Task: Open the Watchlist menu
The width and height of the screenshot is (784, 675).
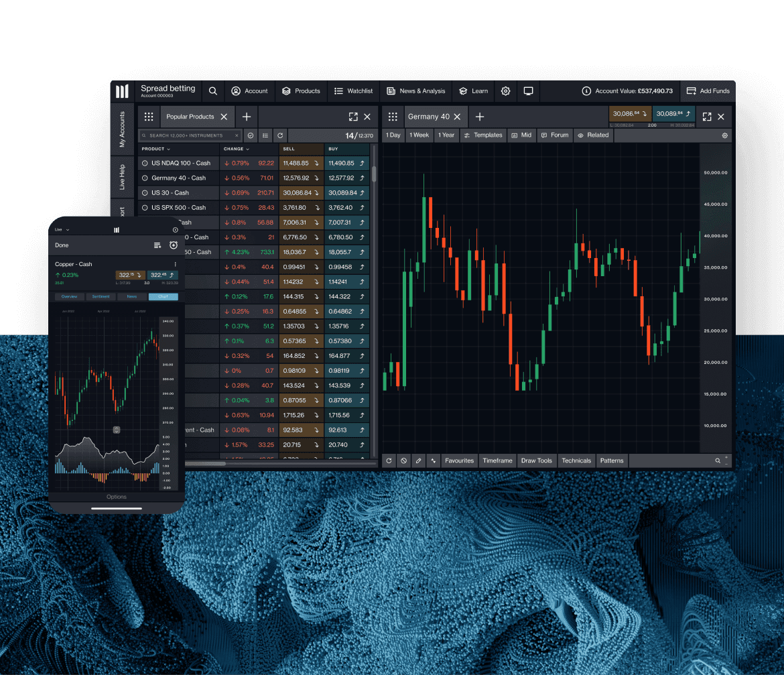Action: (x=354, y=91)
